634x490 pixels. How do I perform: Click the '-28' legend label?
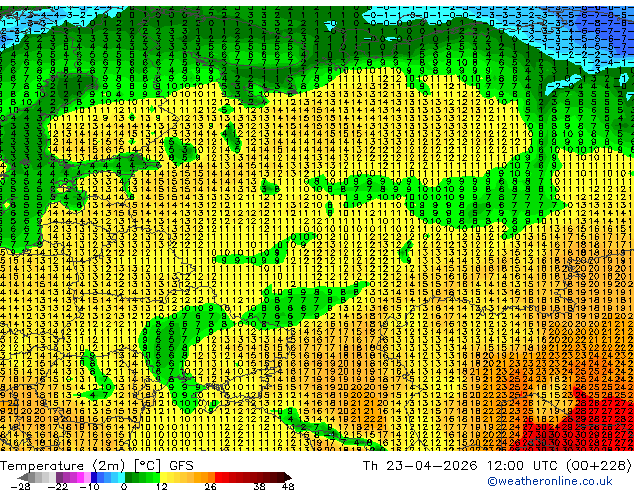point(20,486)
